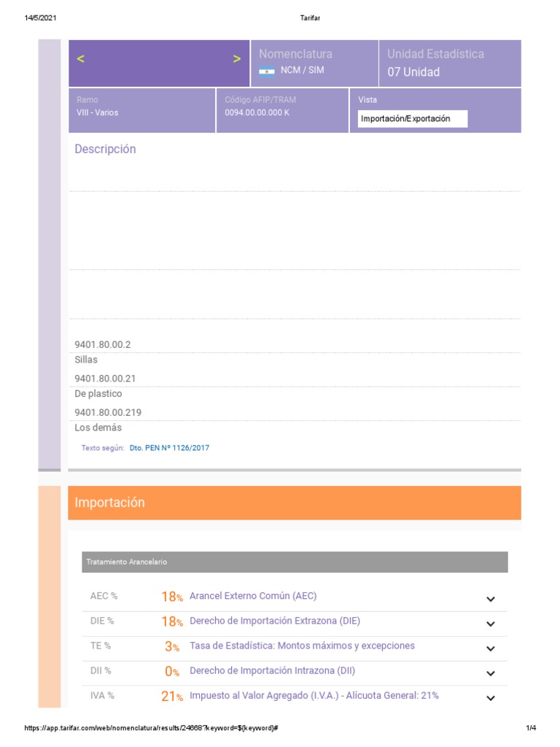Open Arancel Externo Común (AEC) link

coord(253,596)
